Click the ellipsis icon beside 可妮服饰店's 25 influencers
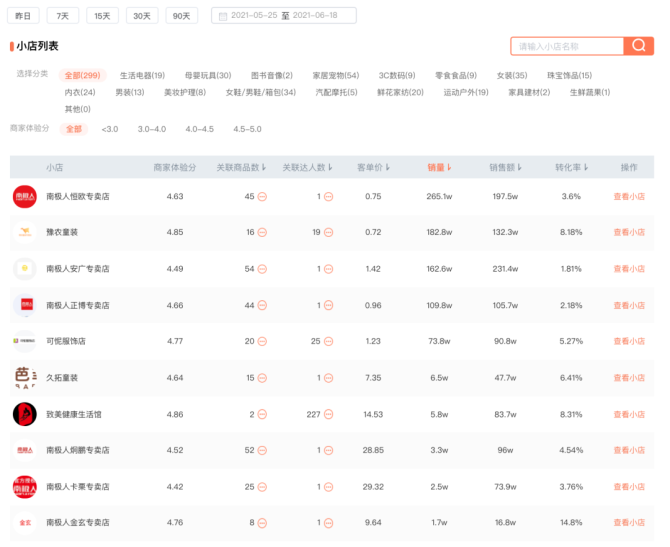The width and height of the screenshot is (670, 547). tap(328, 341)
